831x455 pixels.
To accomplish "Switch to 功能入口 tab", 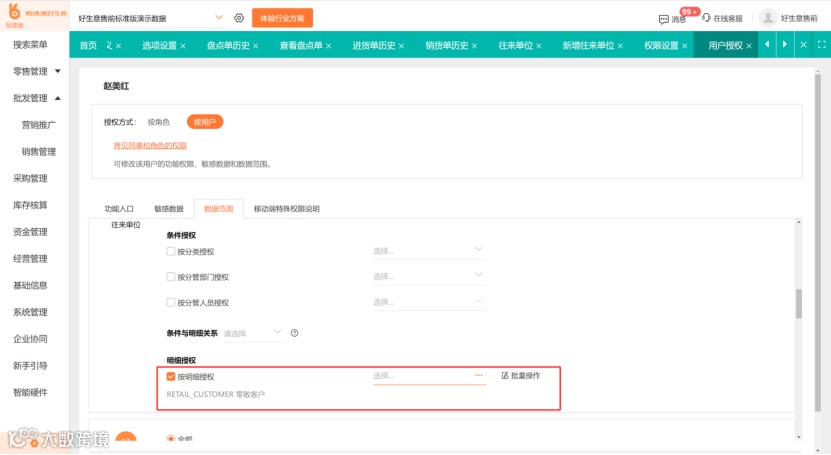I will 119,209.
